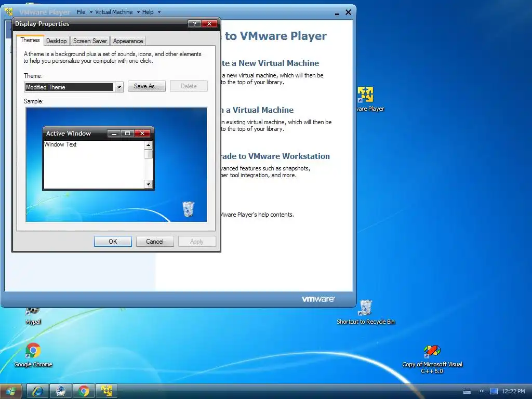The height and width of the screenshot is (399, 532).
Task: Switch to the Screen Saver tab
Action: click(x=90, y=41)
